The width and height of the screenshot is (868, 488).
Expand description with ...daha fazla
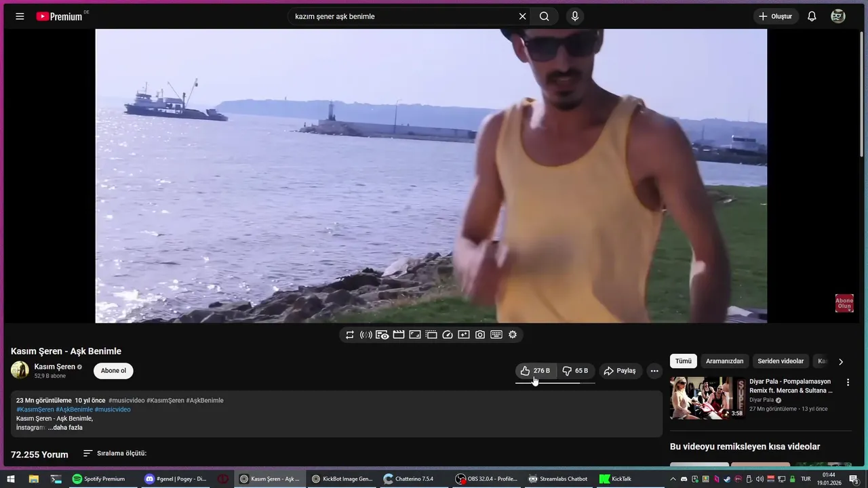(x=65, y=428)
